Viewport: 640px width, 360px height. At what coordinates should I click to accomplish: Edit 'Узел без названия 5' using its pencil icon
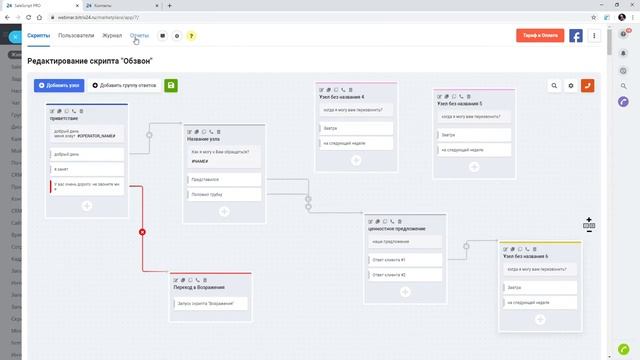pyautogui.click(x=439, y=97)
